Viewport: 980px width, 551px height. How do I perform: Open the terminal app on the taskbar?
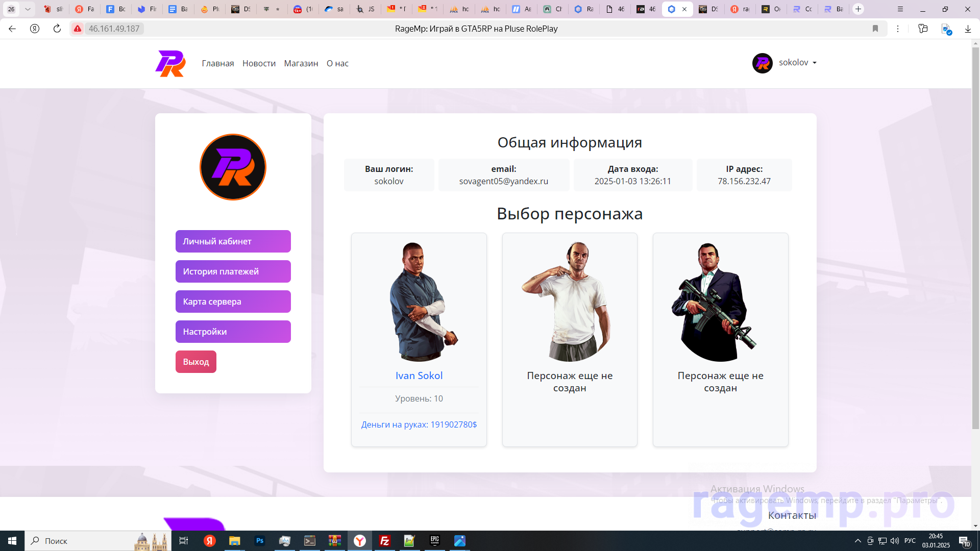point(310,541)
